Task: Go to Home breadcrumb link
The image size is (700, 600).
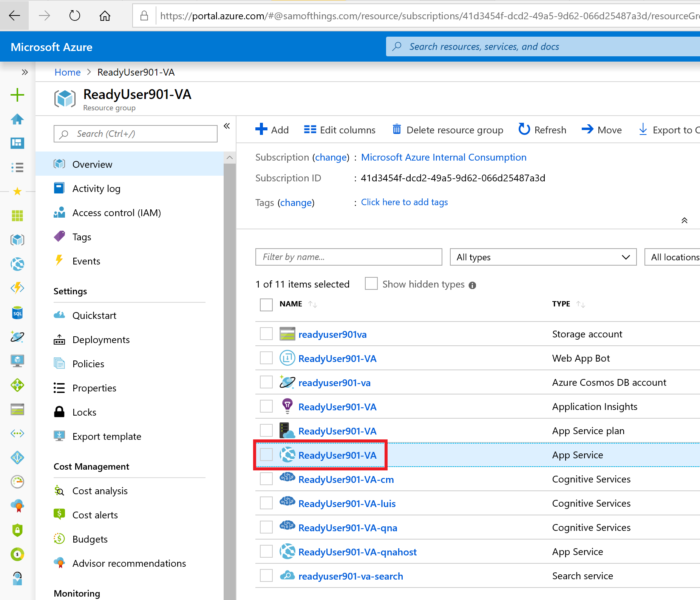Action: 68,72
